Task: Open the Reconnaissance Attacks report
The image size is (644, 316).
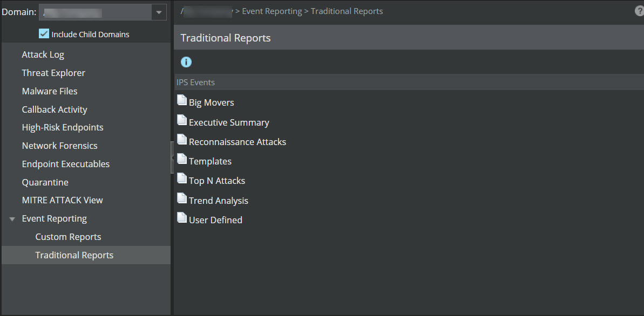Action: pyautogui.click(x=238, y=142)
